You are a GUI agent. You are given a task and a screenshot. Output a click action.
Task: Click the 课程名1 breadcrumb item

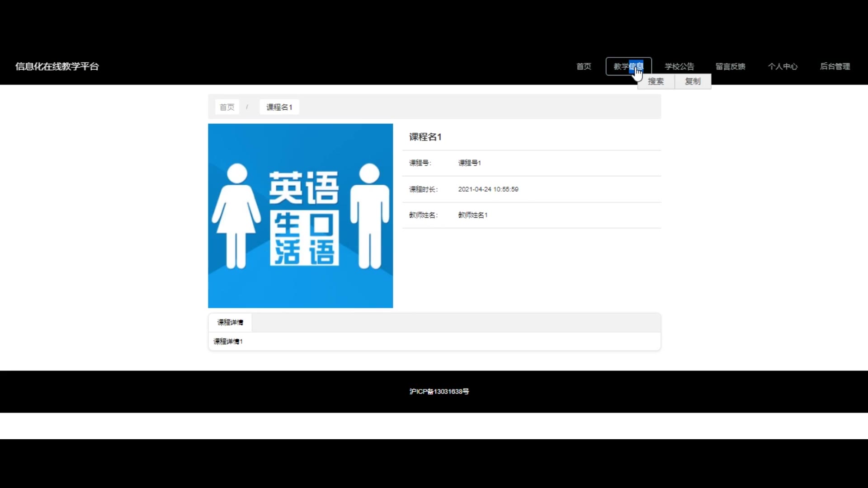pos(279,107)
